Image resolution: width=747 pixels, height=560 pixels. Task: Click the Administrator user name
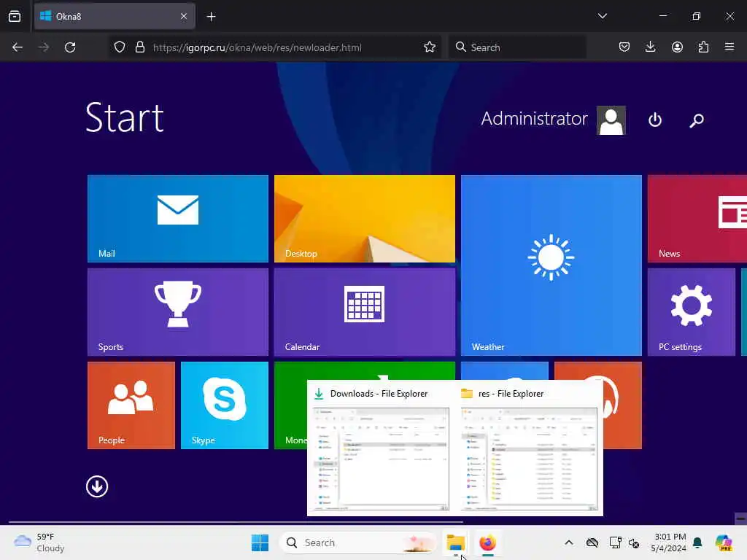pyautogui.click(x=534, y=119)
